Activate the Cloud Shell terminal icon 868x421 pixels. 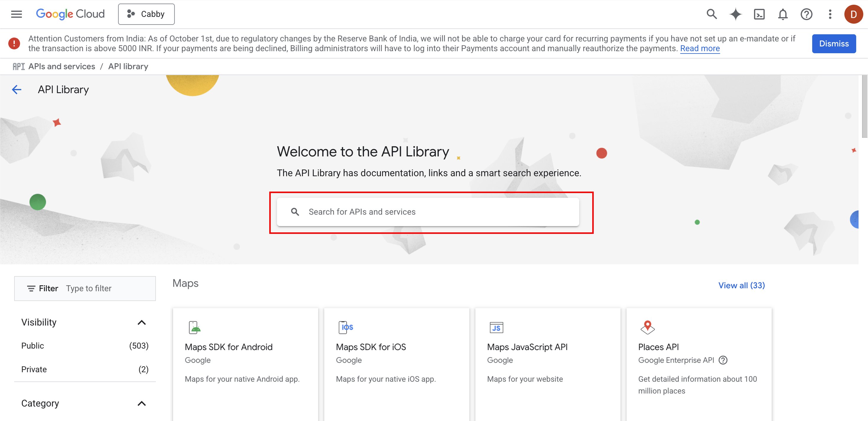(x=759, y=14)
